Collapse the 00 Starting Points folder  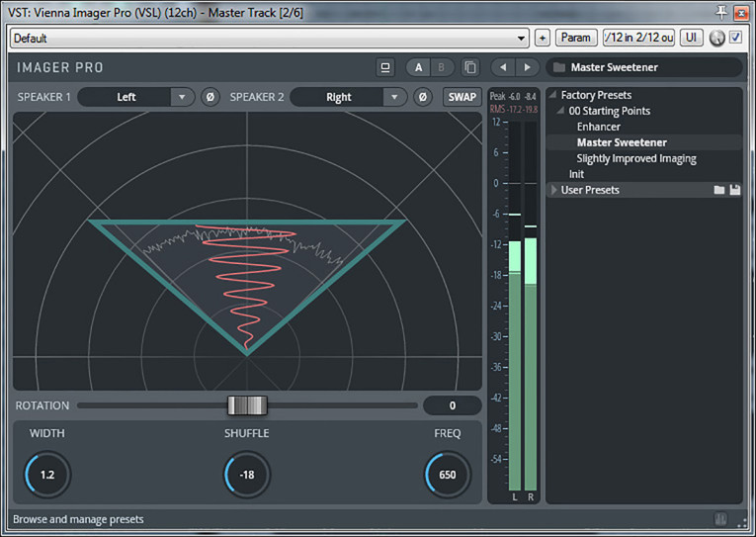pyautogui.click(x=560, y=111)
